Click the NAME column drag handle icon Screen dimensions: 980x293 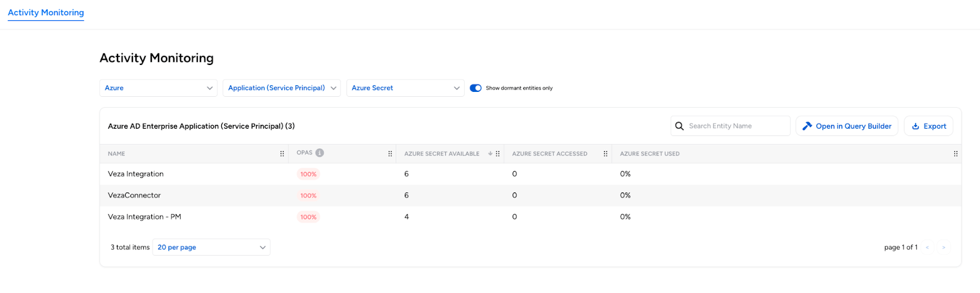282,154
